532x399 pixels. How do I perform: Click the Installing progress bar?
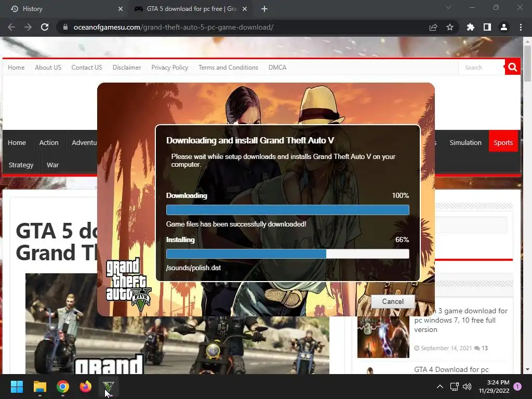(x=288, y=254)
